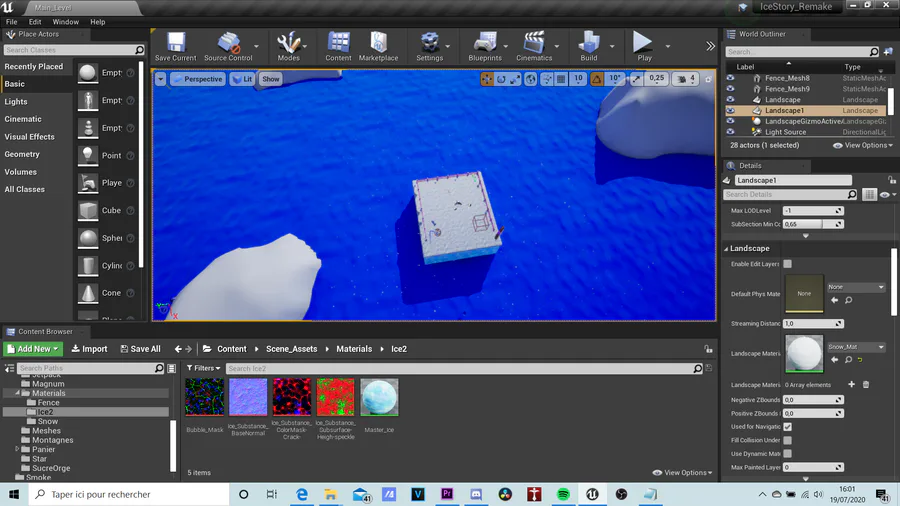Open Source Control toolbar icon
The image size is (900, 506).
228,46
